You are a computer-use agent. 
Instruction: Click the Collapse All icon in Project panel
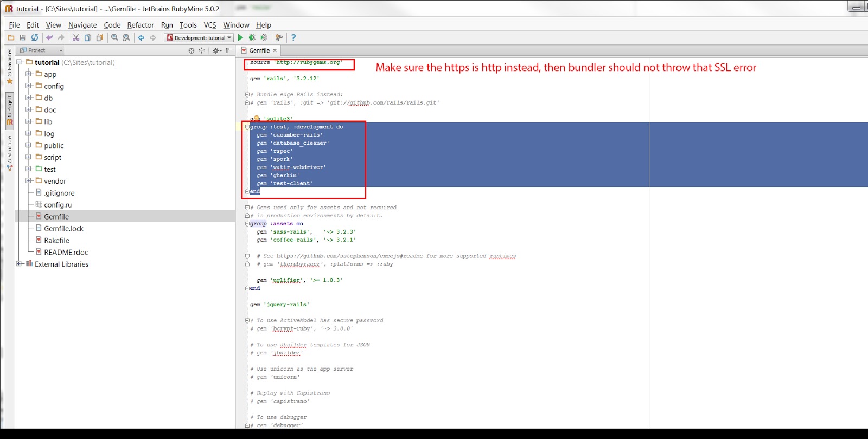(x=202, y=50)
